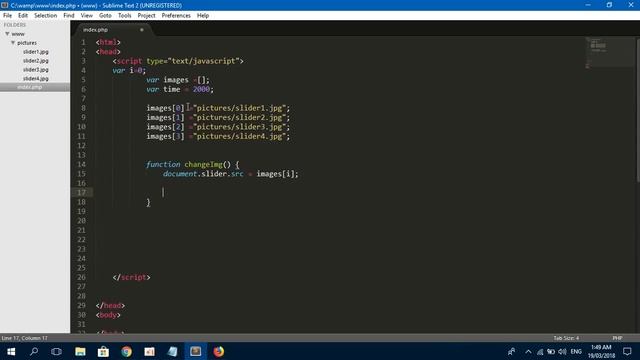Launch Firefox from the taskbar
The width and height of the screenshot is (640, 360).
coord(219,351)
